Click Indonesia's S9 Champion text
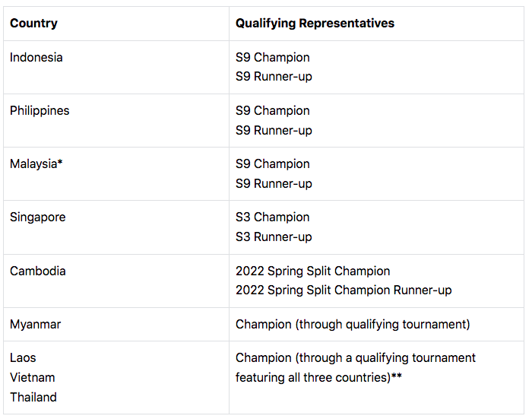The width and height of the screenshot is (532, 419). tap(272, 57)
